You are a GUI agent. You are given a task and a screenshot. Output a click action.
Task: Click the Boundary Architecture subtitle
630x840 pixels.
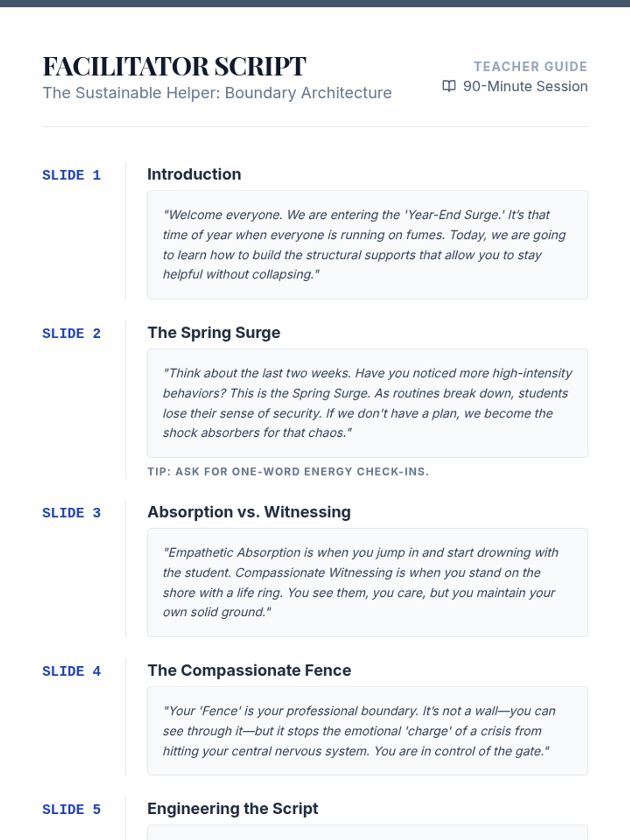(x=217, y=93)
